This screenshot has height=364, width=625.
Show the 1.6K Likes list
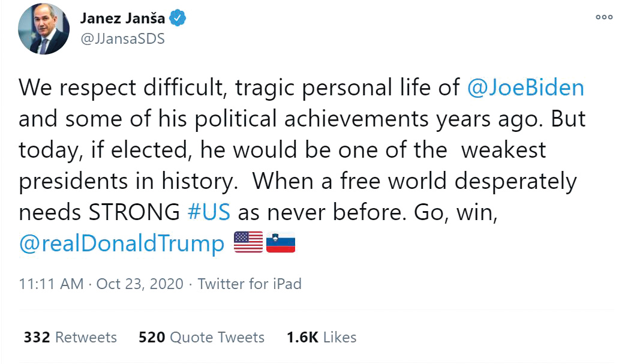(321, 338)
